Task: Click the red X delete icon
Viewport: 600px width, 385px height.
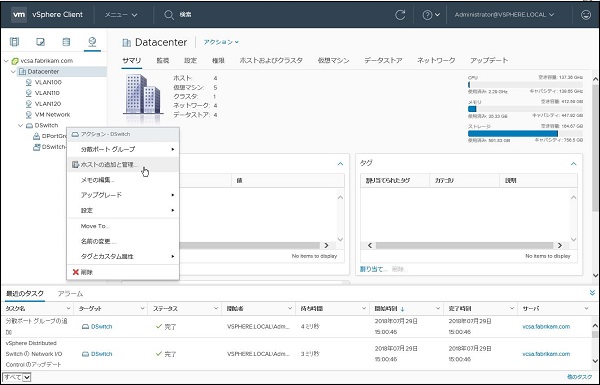Action: tap(75, 272)
